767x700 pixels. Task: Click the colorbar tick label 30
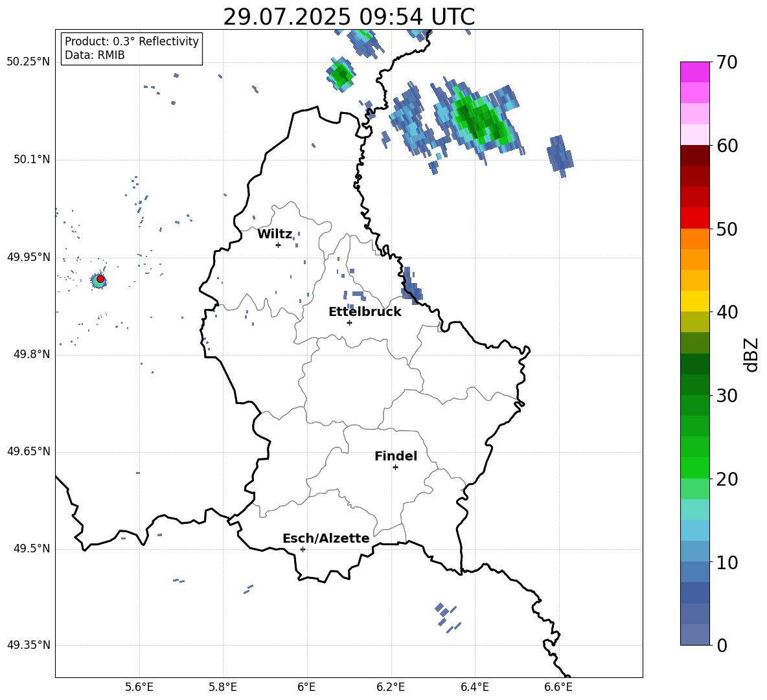[x=727, y=396]
